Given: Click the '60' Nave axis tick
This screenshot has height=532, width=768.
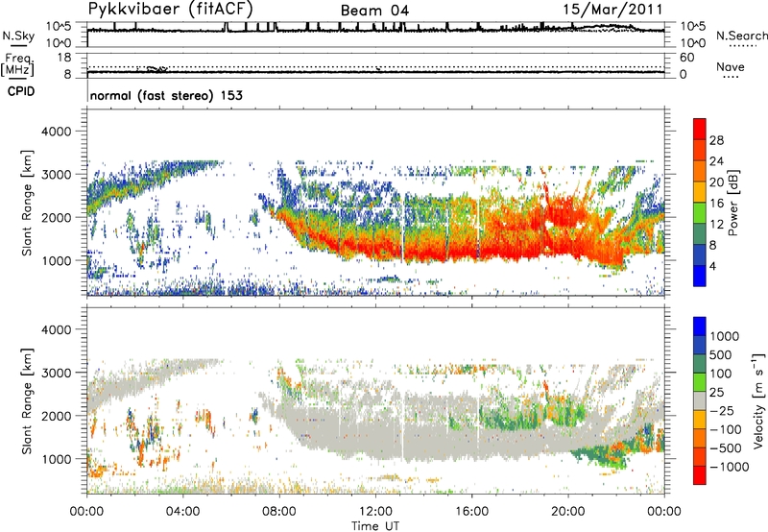Looking at the screenshot, I should (x=686, y=58).
